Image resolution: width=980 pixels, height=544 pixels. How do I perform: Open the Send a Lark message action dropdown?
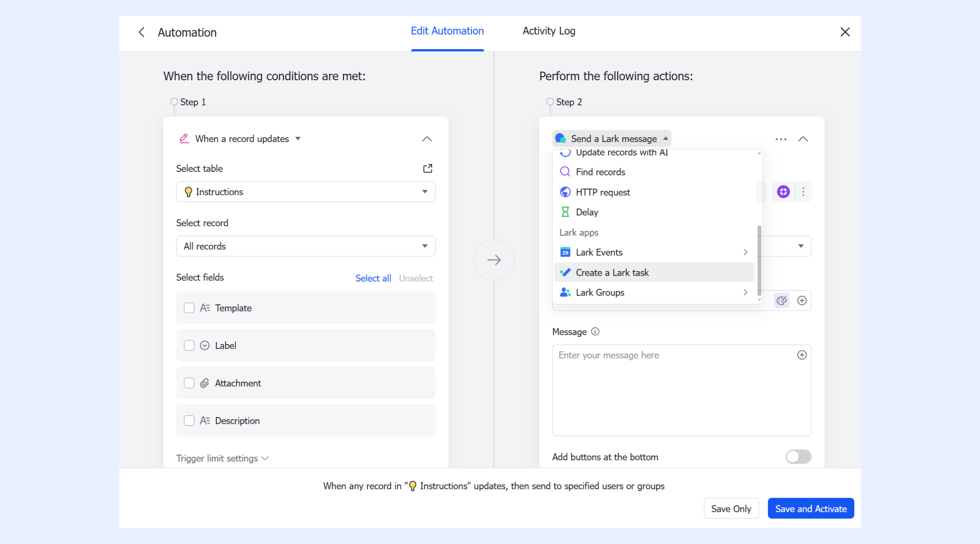(612, 139)
